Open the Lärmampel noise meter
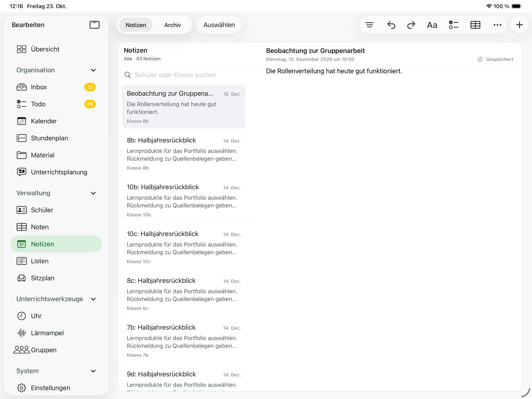 click(56, 333)
